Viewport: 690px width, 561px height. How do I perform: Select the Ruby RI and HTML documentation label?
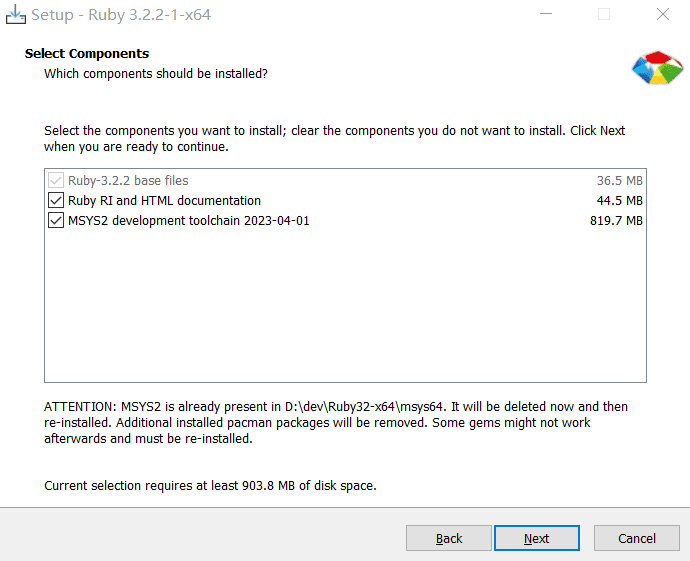coord(164,201)
